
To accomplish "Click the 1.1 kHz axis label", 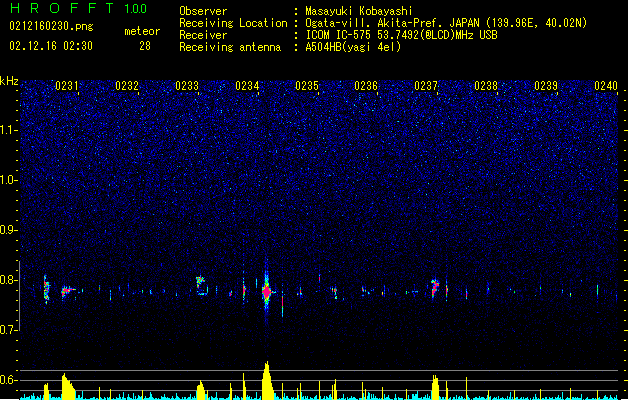I will pyautogui.click(x=9, y=130).
